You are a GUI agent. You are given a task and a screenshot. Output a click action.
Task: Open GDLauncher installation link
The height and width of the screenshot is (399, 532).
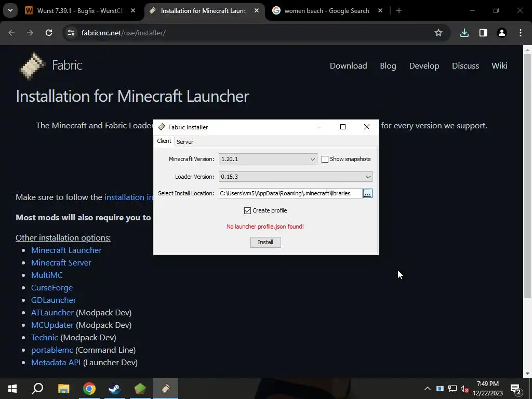[54, 300]
